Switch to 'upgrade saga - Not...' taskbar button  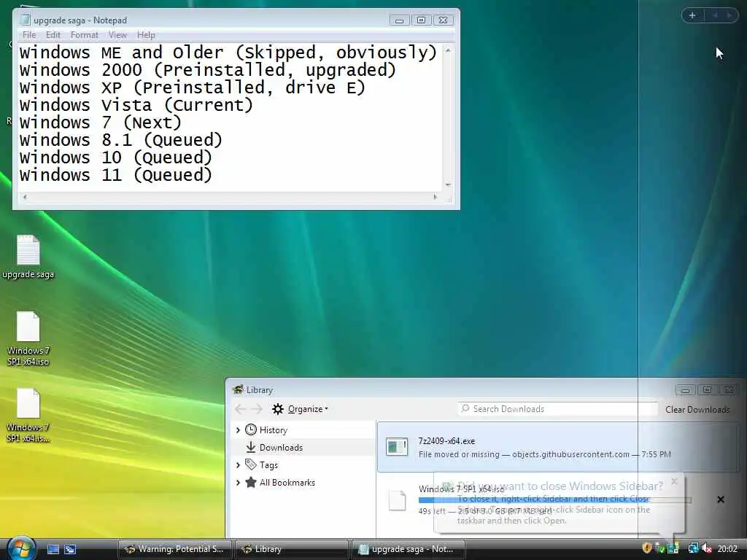point(408,549)
